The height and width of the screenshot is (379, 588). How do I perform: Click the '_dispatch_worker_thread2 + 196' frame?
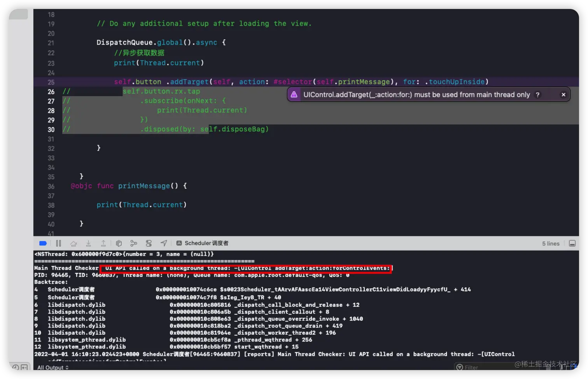[x=285, y=333]
